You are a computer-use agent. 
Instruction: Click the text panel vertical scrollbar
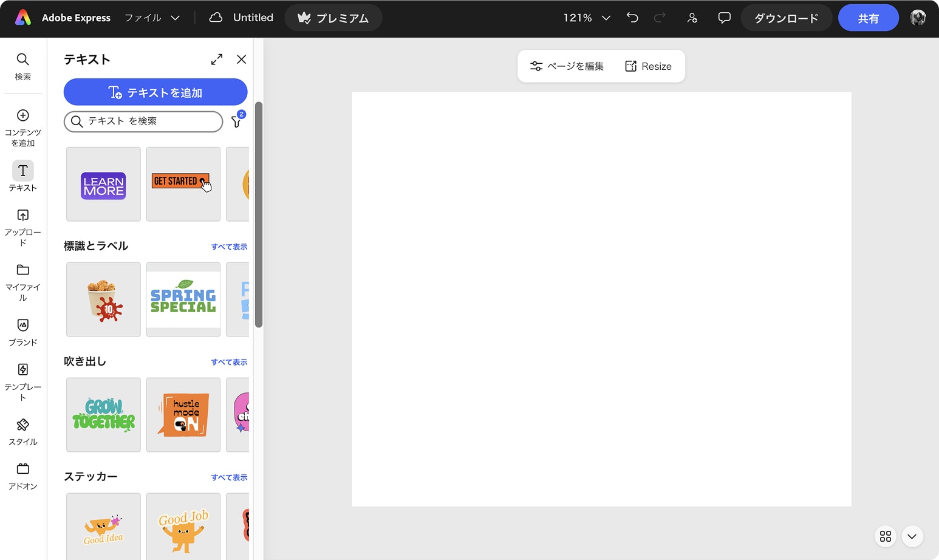tap(259, 215)
